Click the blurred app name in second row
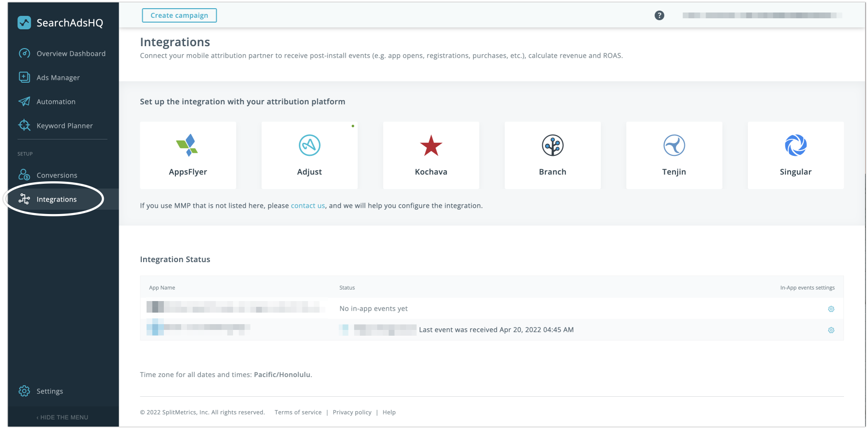 (198, 328)
